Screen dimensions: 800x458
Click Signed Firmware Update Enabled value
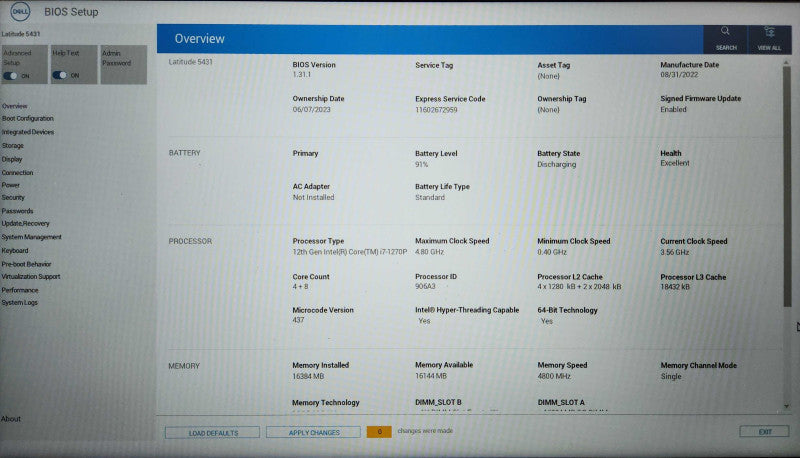tap(673, 109)
